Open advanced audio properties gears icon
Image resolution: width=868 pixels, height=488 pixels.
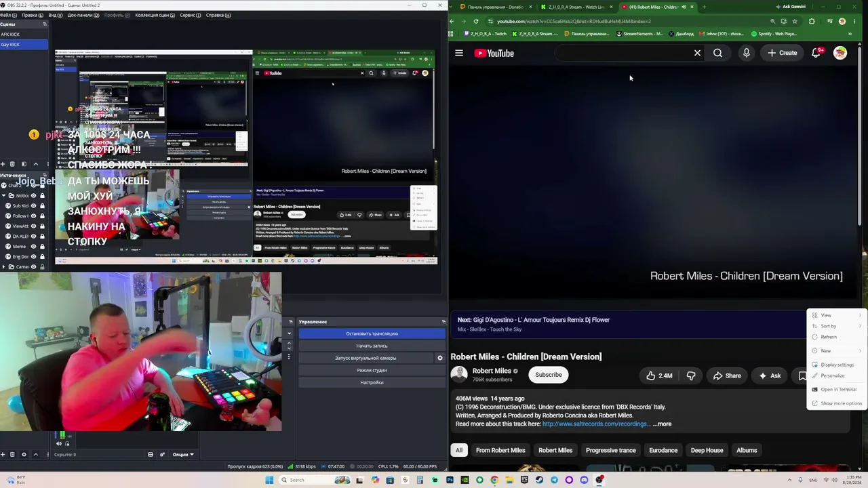tap(162, 454)
